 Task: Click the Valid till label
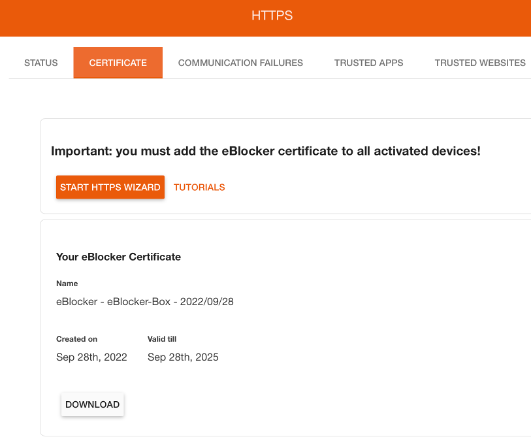pos(162,339)
